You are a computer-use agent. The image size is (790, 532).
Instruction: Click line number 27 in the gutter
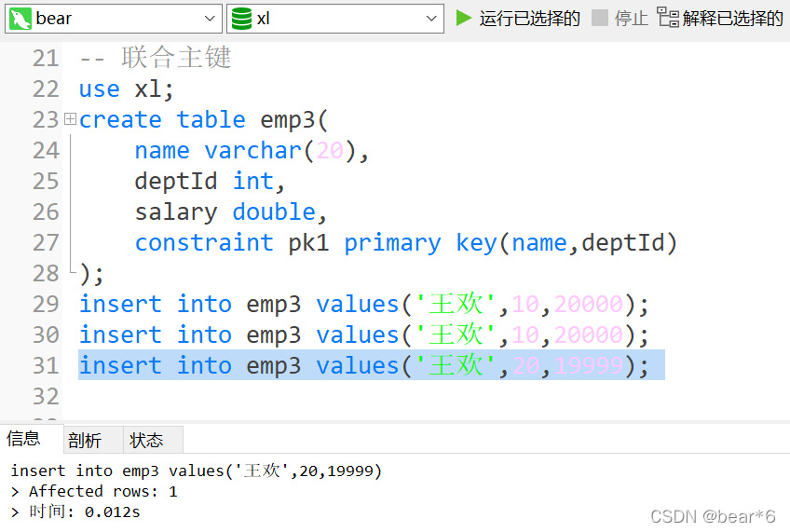pyautogui.click(x=46, y=243)
